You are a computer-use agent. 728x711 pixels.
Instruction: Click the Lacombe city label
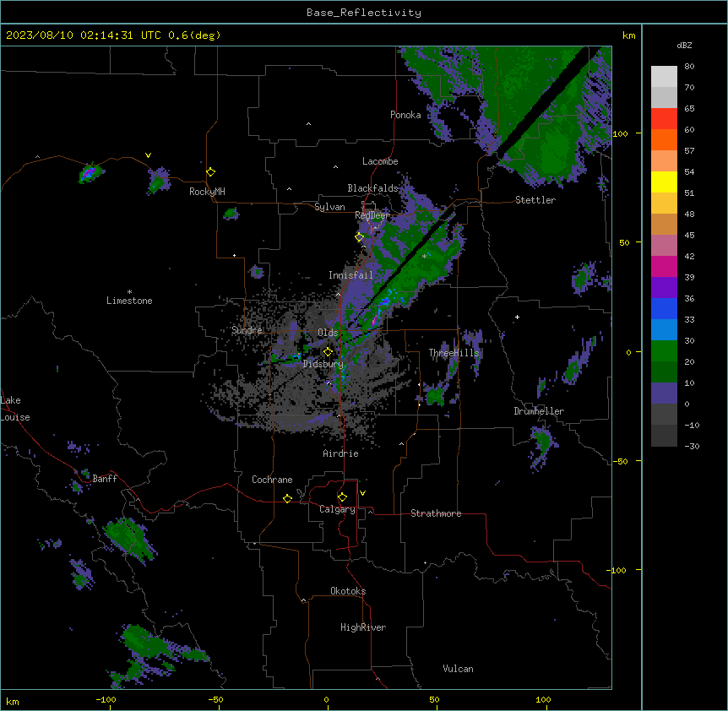point(380,161)
